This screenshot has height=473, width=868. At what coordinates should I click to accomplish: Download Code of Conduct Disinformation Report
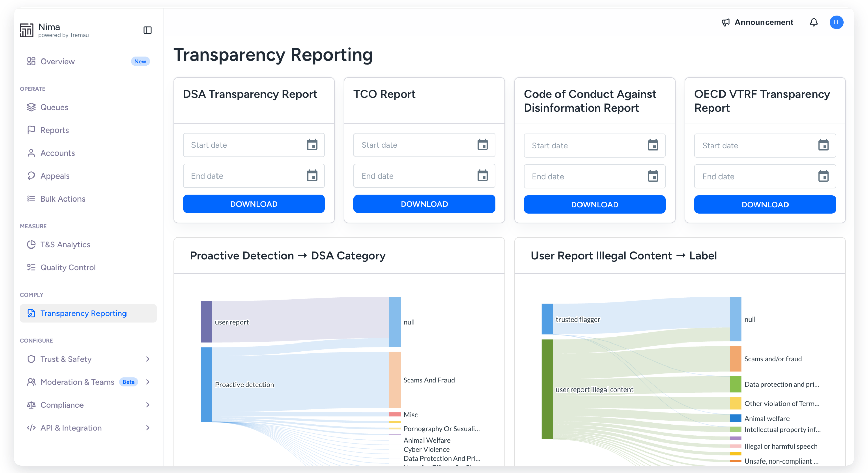(595, 205)
